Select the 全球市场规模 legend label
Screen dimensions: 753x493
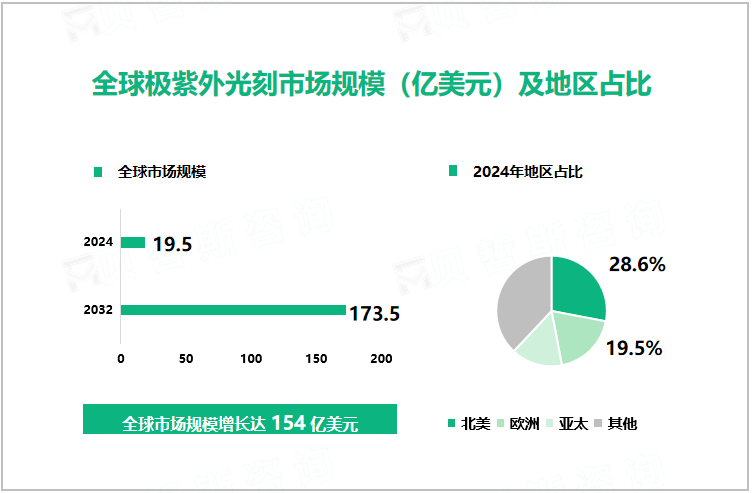pos(162,172)
